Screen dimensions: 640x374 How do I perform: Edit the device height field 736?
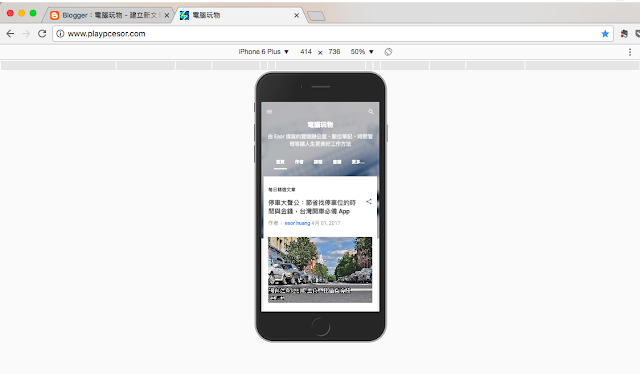(x=334, y=52)
